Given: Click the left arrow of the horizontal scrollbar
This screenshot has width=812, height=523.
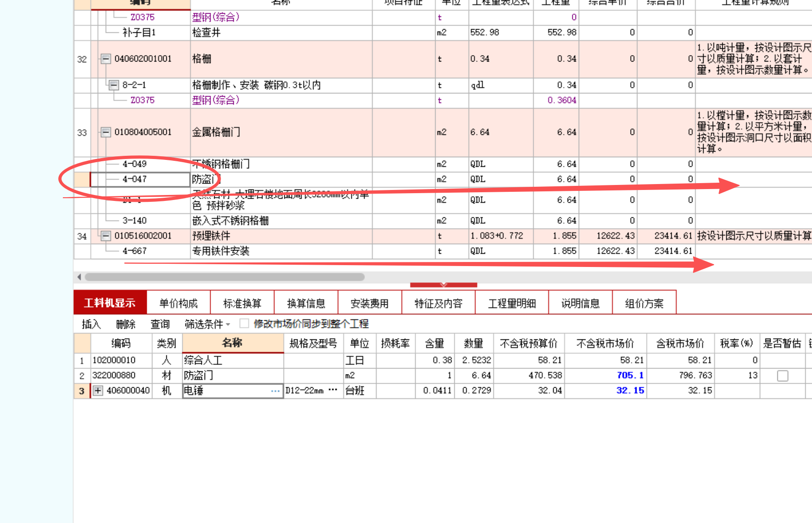Looking at the screenshot, I should 78,277.
